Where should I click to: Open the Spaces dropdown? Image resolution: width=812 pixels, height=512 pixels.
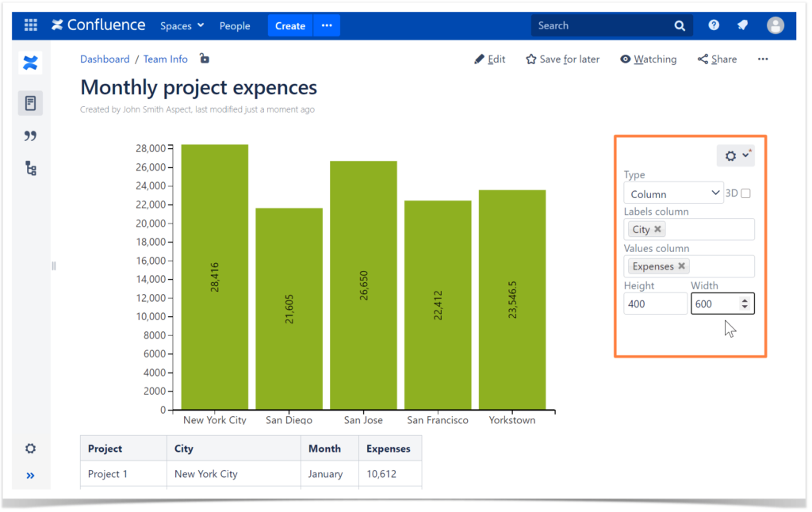pyautogui.click(x=182, y=25)
